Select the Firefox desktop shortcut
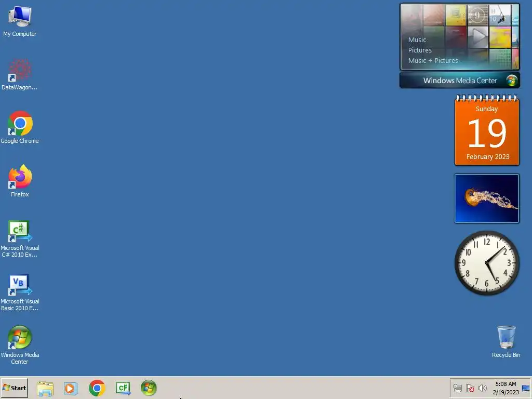The image size is (532, 399). [20, 181]
